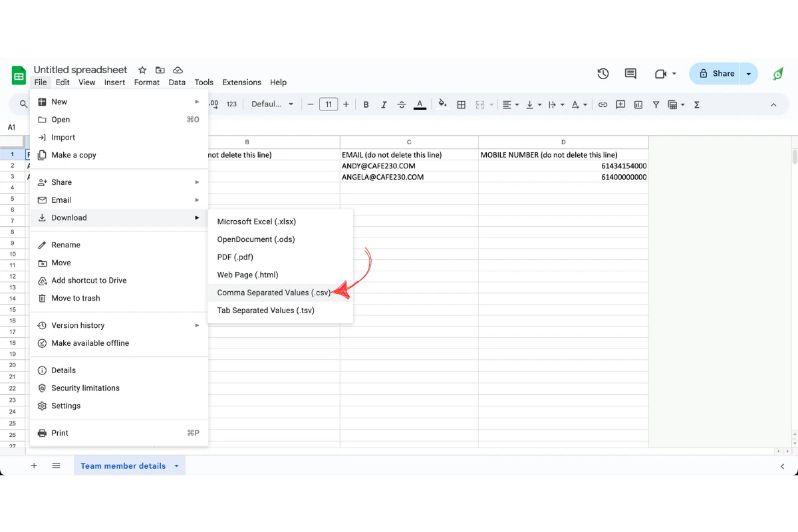
Task: Click the font size field
Action: [x=329, y=104]
